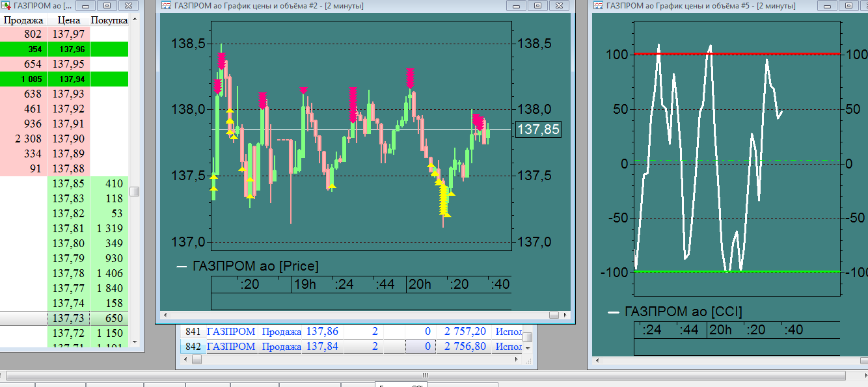This screenshot has height=387, width=868.
Task: Select highlighted price 137,94 in order book
Action: tap(68, 79)
